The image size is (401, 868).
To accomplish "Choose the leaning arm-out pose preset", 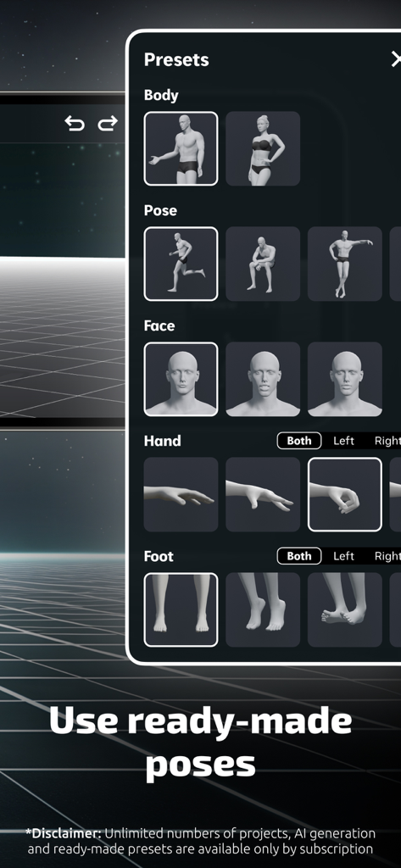I will coord(345,264).
